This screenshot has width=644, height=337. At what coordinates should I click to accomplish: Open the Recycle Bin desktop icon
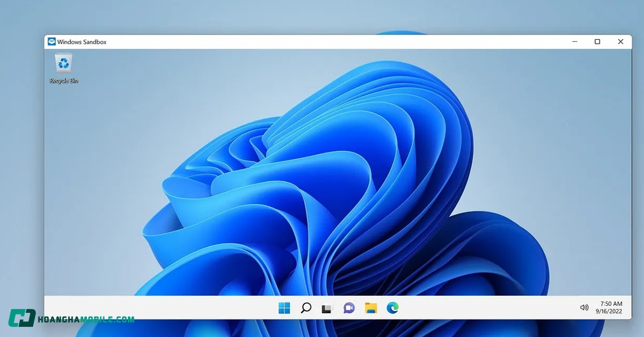tap(63, 69)
